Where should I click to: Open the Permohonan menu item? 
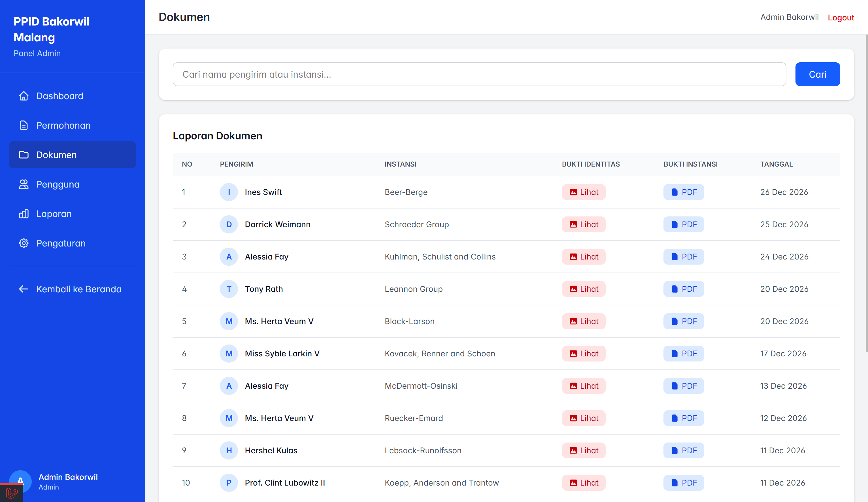coord(72,125)
